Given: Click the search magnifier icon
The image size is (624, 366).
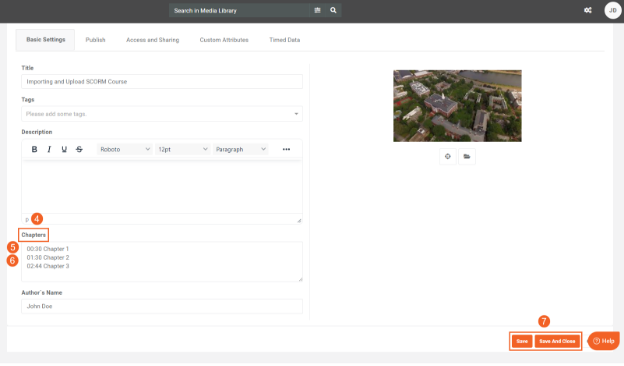Looking at the screenshot, I should click(333, 10).
